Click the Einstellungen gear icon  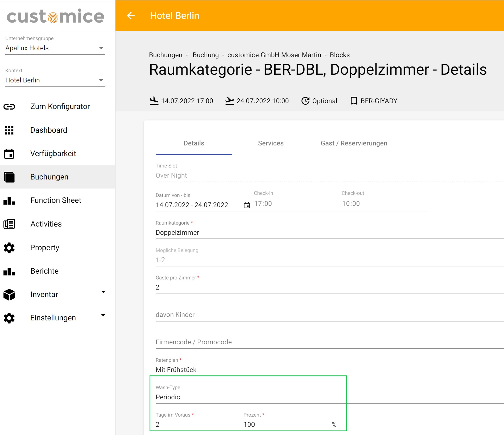click(9, 318)
